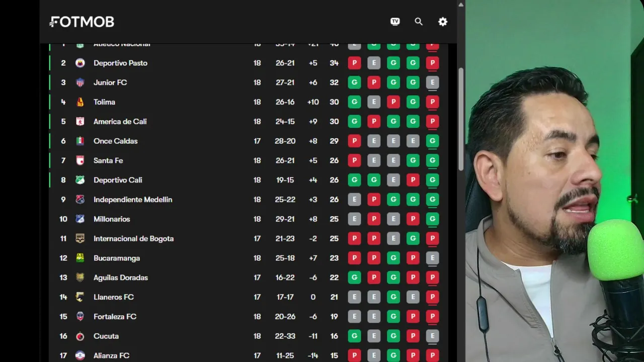Open the America de Cali team link
The width and height of the screenshot is (644, 362).
[120, 122]
